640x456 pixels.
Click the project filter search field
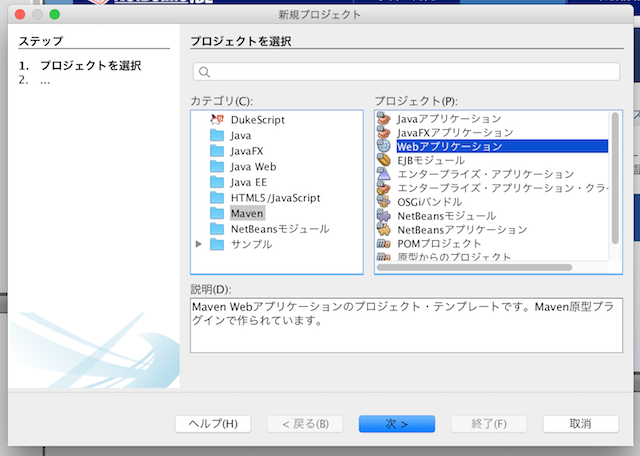tap(412, 72)
